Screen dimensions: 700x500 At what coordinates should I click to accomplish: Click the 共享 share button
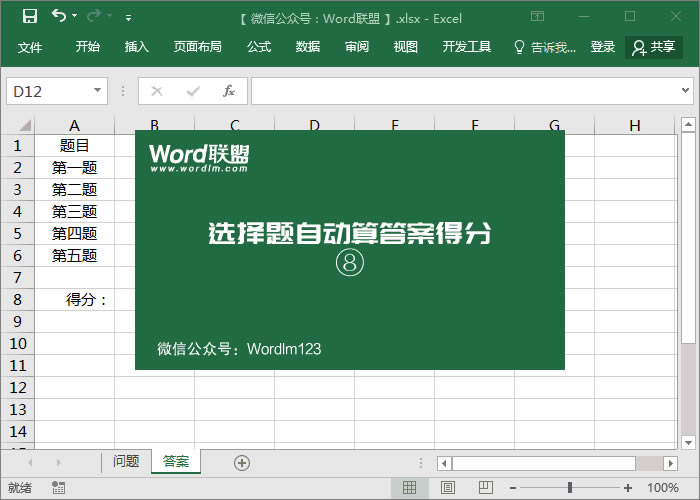(654, 47)
